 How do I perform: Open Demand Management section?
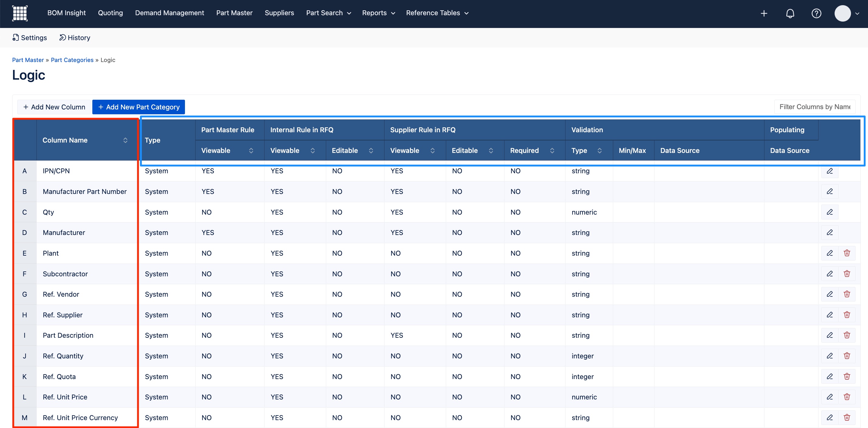click(169, 13)
